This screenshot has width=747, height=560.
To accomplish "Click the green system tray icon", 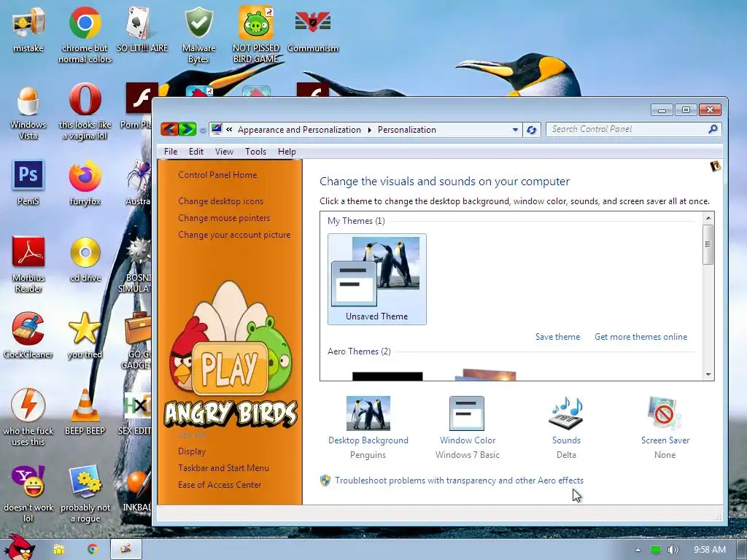I will 656,550.
